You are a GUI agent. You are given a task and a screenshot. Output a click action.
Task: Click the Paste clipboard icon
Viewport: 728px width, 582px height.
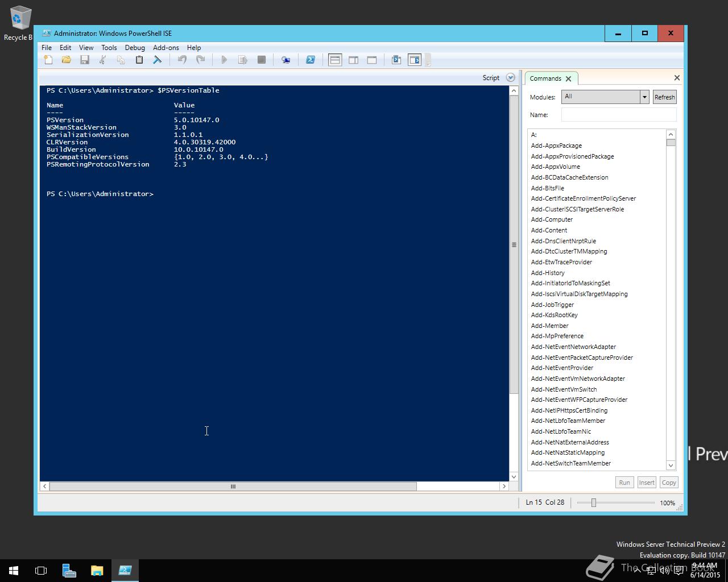point(139,60)
